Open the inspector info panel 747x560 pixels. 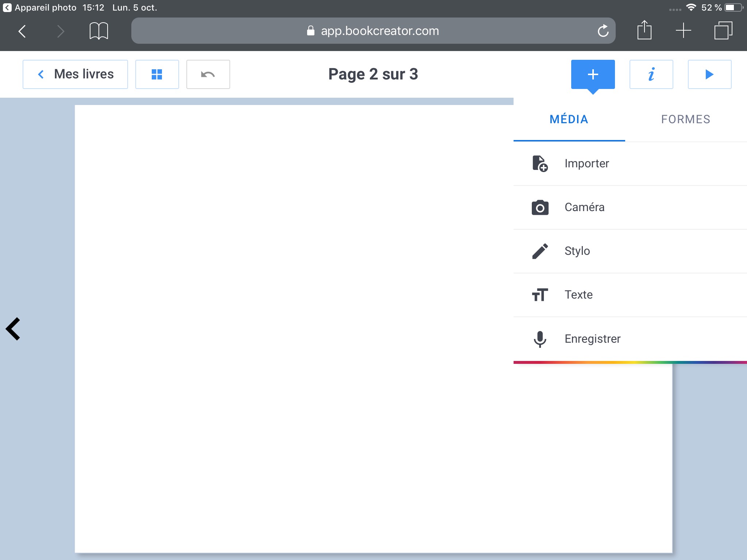pyautogui.click(x=651, y=74)
